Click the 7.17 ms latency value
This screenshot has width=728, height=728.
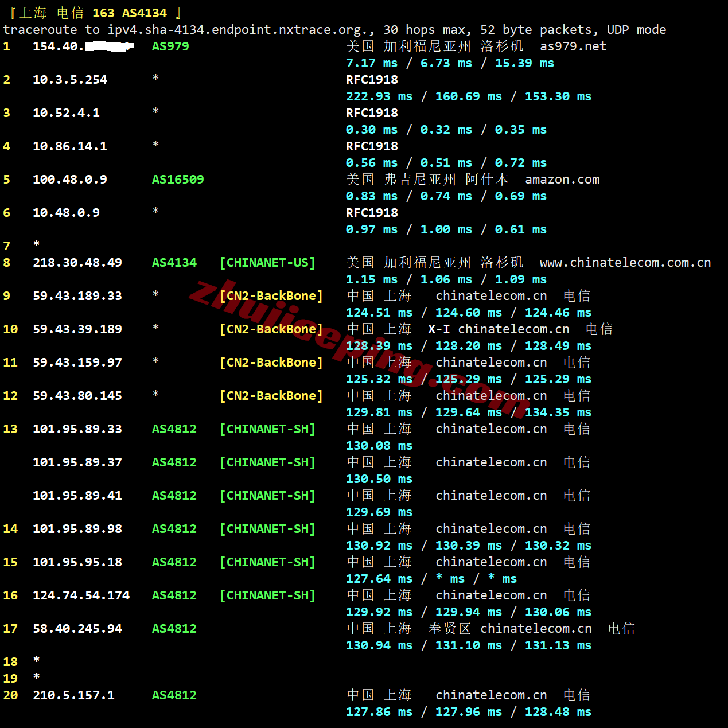coord(372,63)
